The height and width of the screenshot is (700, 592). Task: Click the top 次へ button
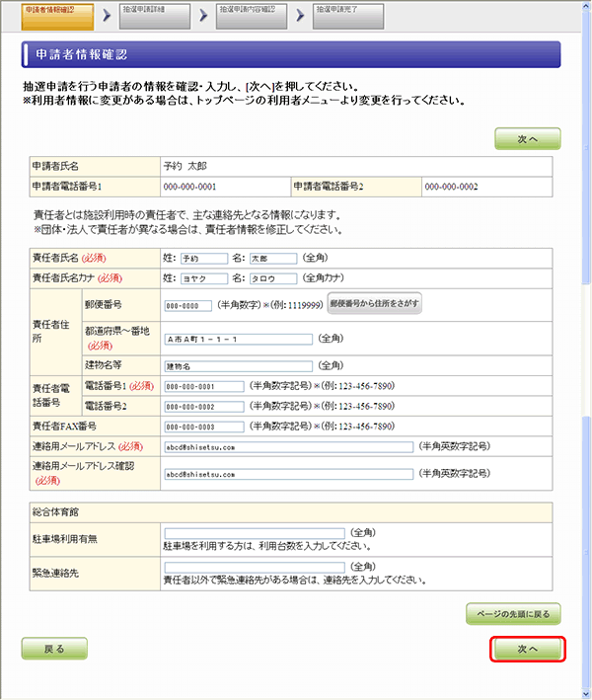click(x=527, y=139)
